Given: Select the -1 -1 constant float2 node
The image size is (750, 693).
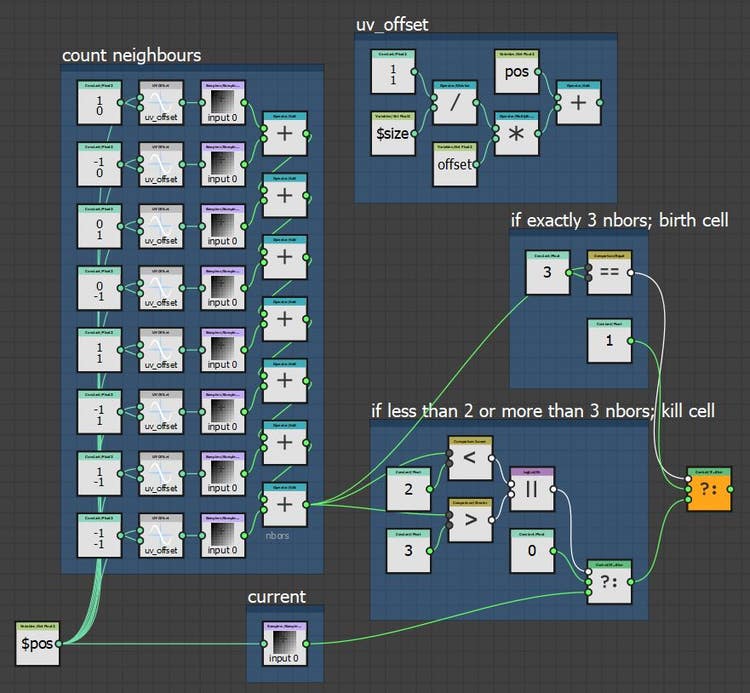Looking at the screenshot, I should [99, 536].
